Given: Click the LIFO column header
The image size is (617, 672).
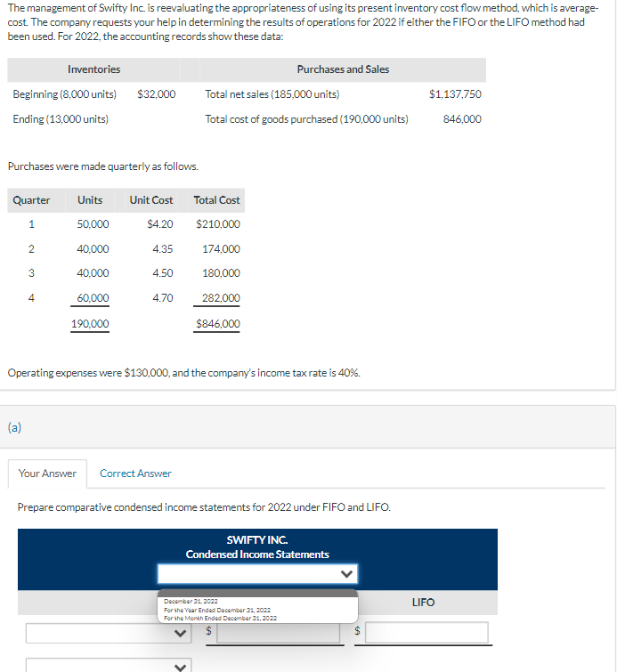Looking at the screenshot, I should [x=423, y=603].
